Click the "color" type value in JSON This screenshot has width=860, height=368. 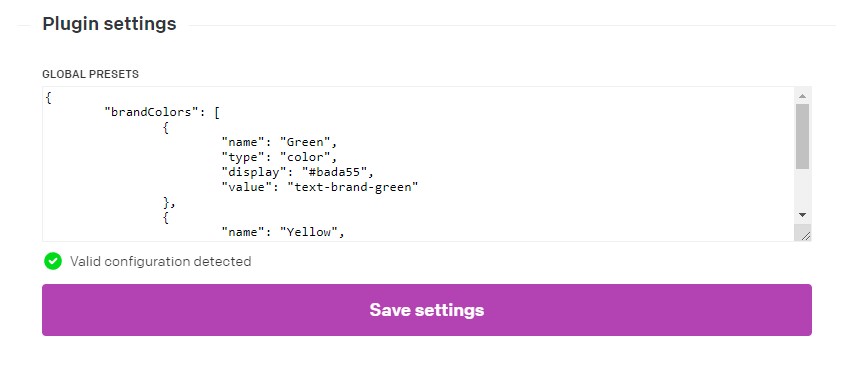pyautogui.click(x=305, y=157)
